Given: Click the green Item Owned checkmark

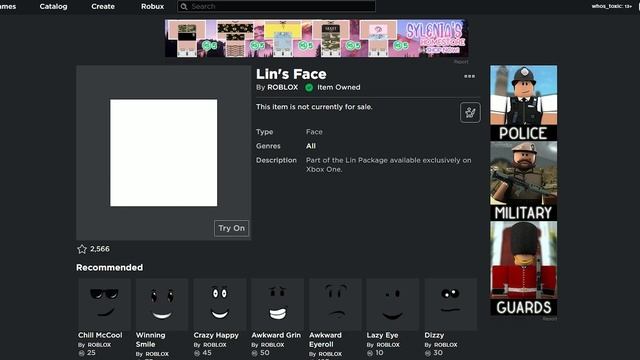Looking at the screenshot, I should pyautogui.click(x=309, y=87).
